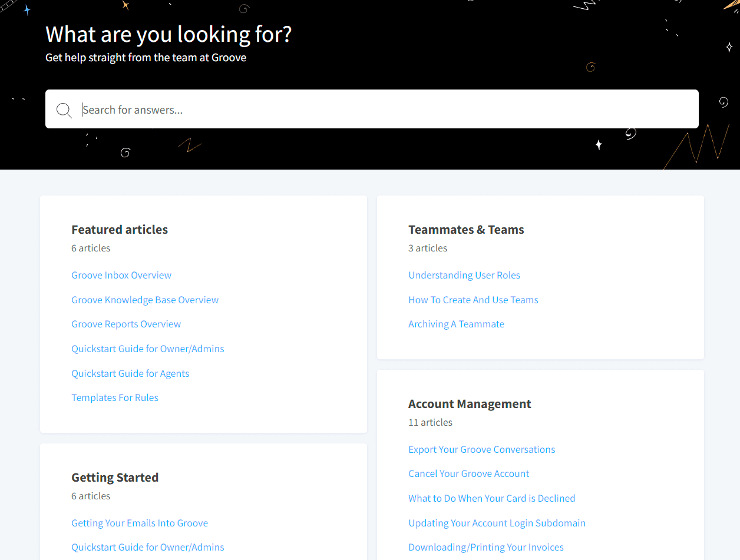Viewport: 740px width, 560px height.
Task: Open 'Downloading/Printing Your Invoices'
Action: click(x=485, y=547)
